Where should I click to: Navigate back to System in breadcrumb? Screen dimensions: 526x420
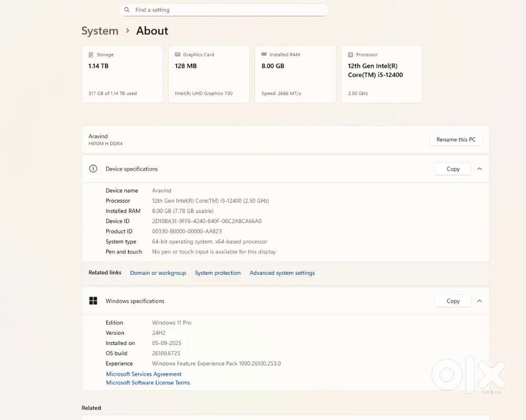point(99,31)
